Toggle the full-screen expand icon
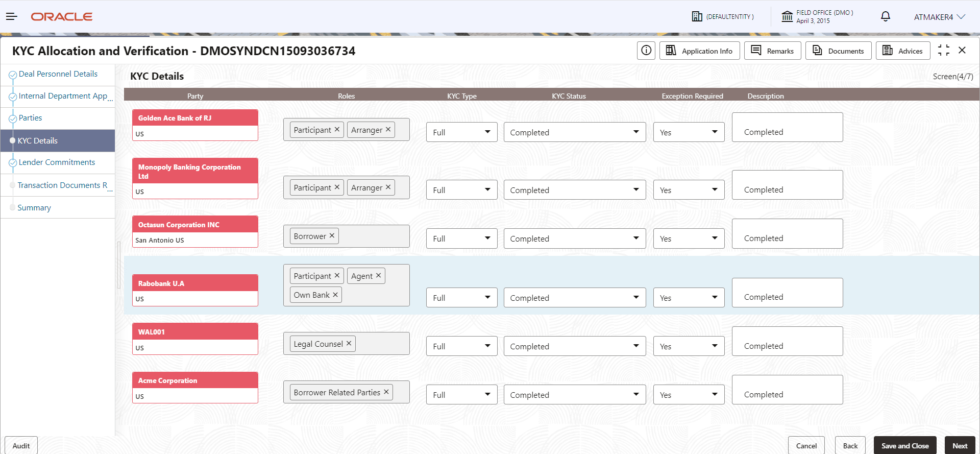The image size is (980, 454). 943,51
